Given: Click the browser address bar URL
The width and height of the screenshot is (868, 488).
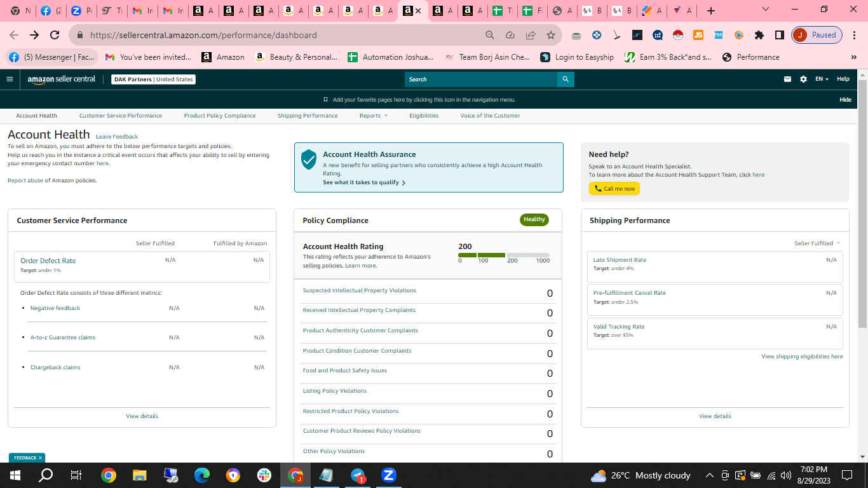Looking at the screenshot, I should 203,35.
